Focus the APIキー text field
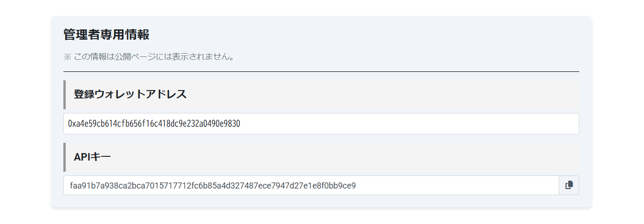The height and width of the screenshot is (224, 644). tap(310, 185)
